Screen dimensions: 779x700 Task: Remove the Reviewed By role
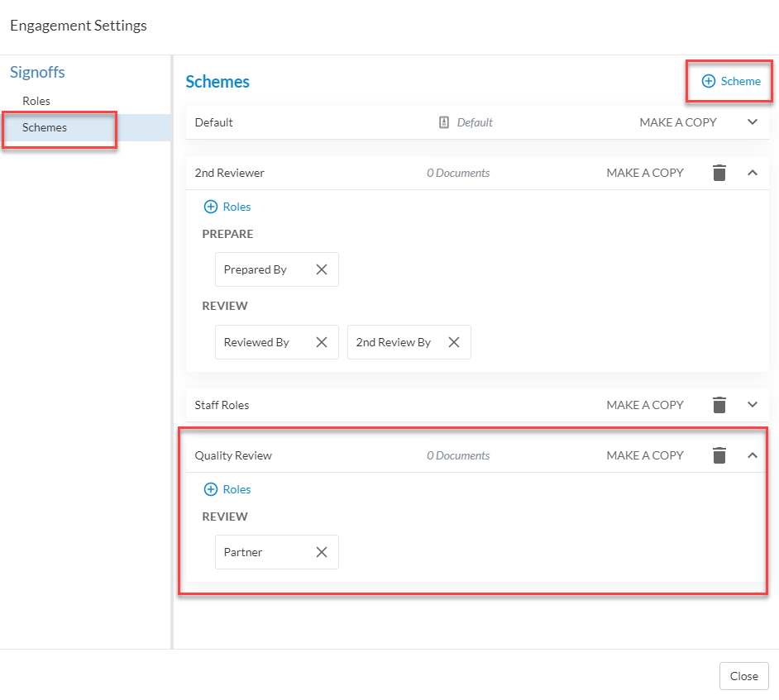[322, 342]
